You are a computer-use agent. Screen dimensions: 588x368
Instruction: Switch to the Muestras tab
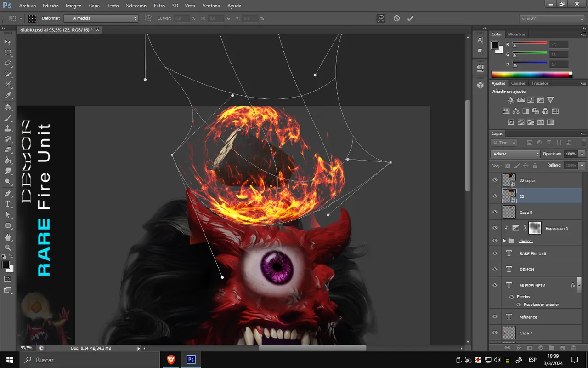[516, 34]
